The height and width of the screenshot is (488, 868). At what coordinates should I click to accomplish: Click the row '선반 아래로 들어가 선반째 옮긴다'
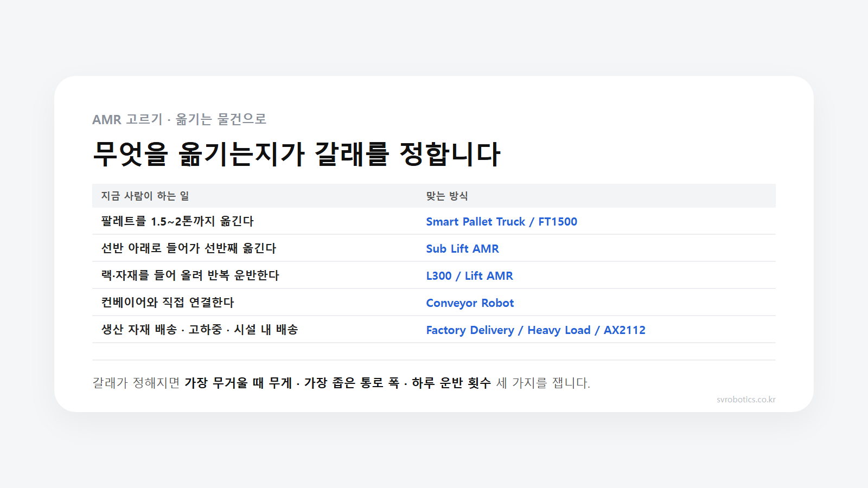pyautogui.click(x=434, y=248)
